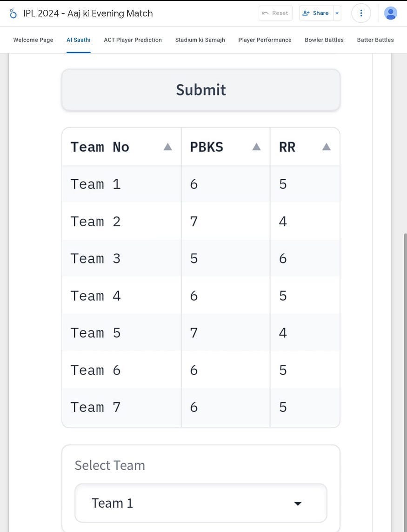Sort table by PBKS column arrow

click(256, 147)
